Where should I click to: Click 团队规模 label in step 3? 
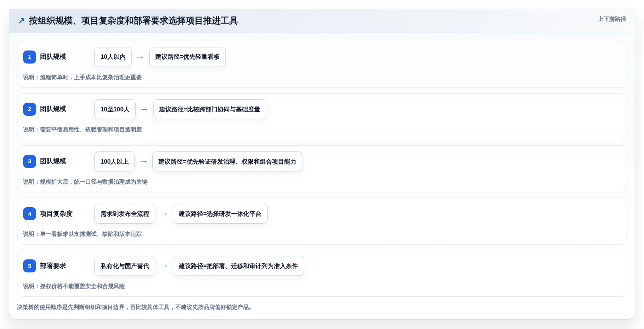(x=53, y=161)
